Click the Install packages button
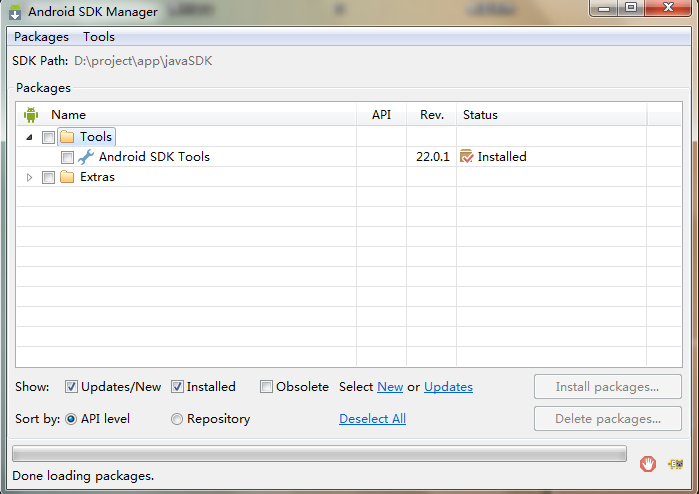Screen dimensions: 699x494 point(608,387)
